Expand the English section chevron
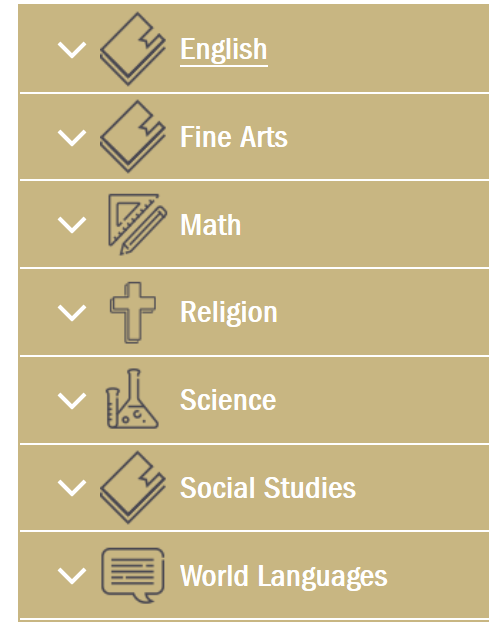The height and width of the screenshot is (629, 489). 72,50
